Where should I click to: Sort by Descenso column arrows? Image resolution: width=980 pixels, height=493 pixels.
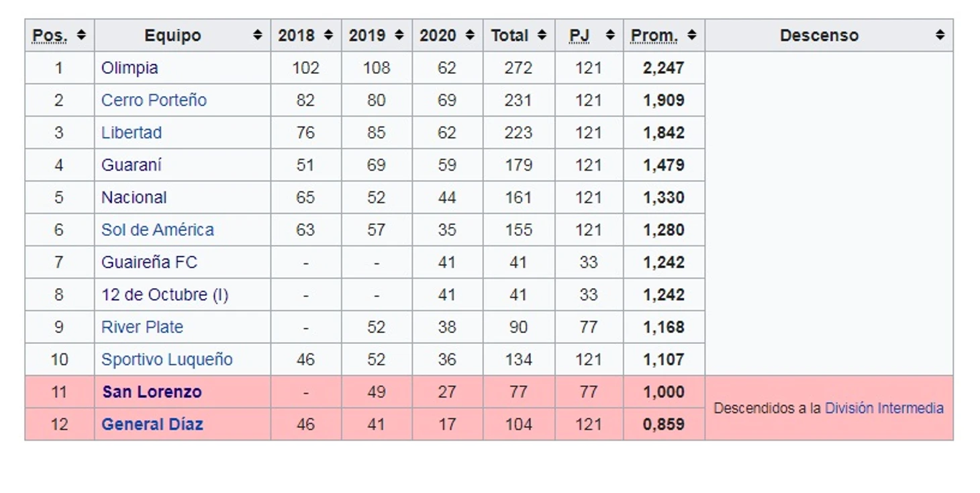tap(940, 36)
